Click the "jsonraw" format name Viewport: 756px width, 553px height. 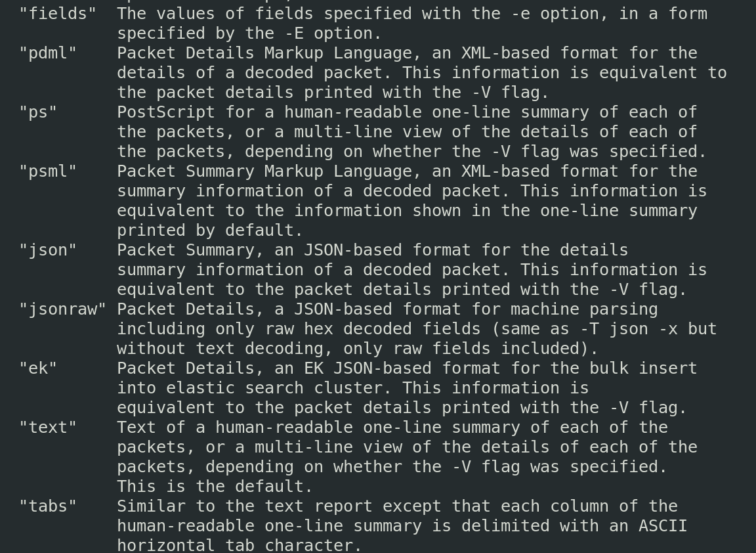(x=62, y=309)
